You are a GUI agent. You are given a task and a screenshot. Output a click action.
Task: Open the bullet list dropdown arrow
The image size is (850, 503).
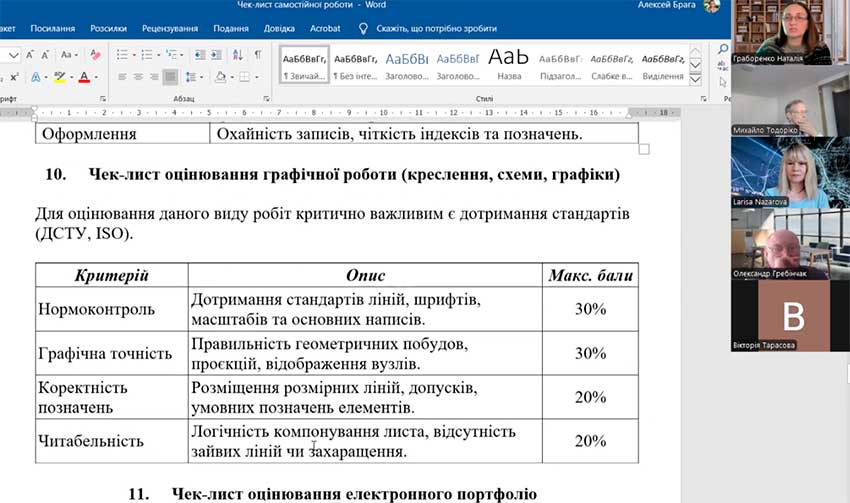(x=132, y=55)
